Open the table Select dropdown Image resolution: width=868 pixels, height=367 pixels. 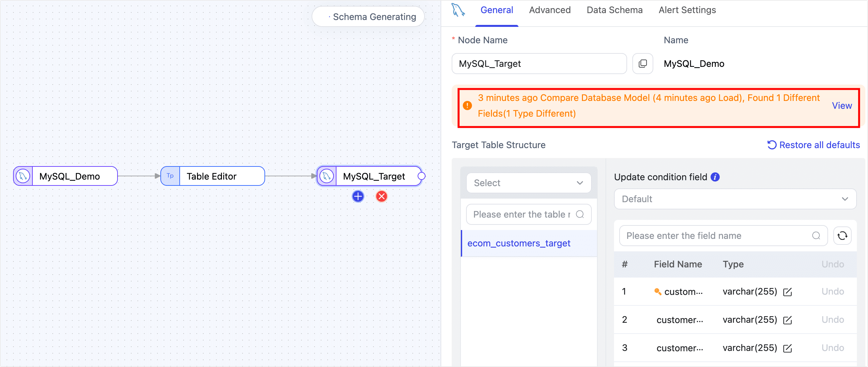(528, 183)
